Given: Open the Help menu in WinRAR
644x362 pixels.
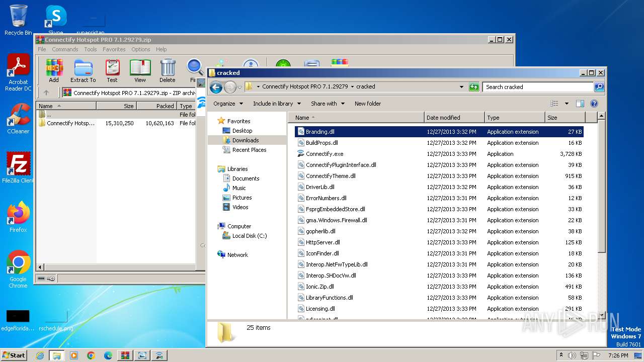Looking at the screenshot, I should [x=161, y=49].
